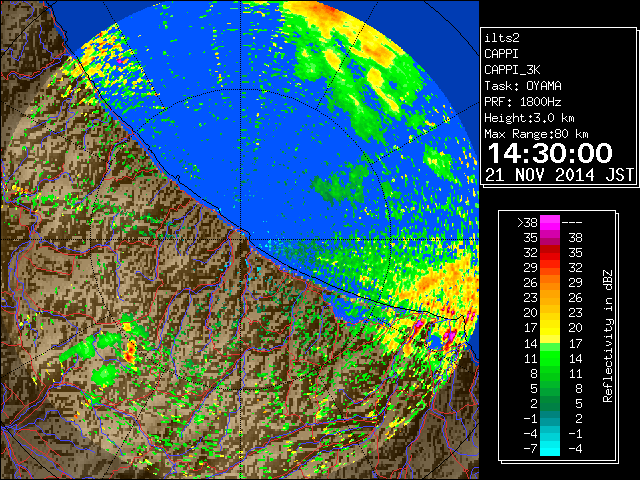The image size is (640, 480).
Task: Pick the magenta >38 dBZ legend swatch
Action: coord(550,223)
